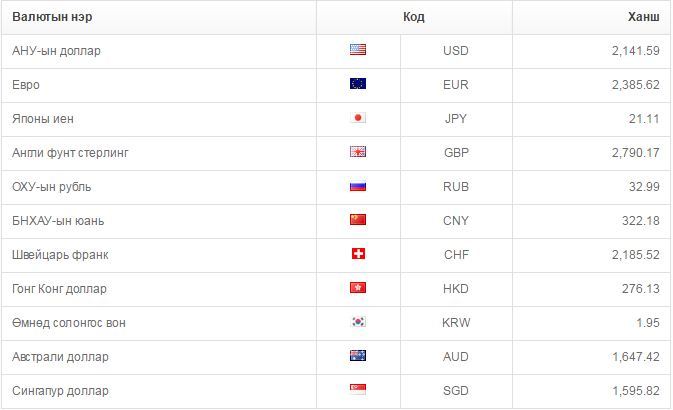Click the Russian flag icon
673x410 pixels.
358,186
